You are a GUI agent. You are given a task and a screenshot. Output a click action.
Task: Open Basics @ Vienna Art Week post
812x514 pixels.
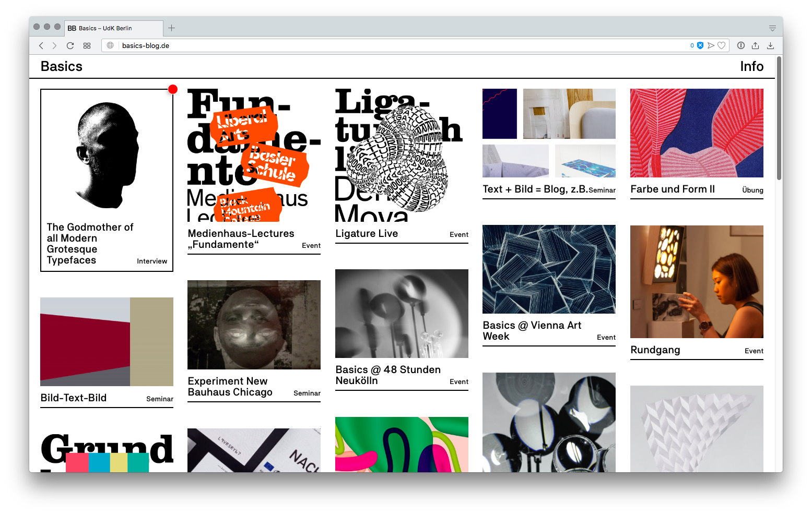pos(549,269)
